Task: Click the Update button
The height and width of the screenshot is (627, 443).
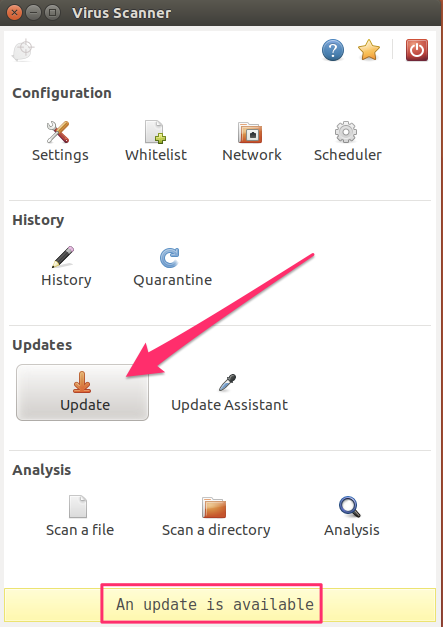Action: pos(82,392)
